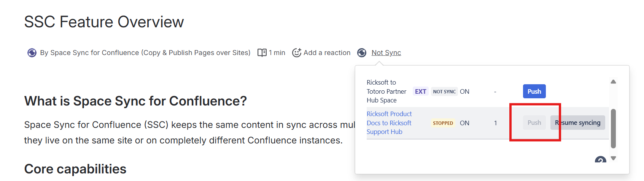
Task: Click the popup scrollbar down arrow
Action: 613,158
